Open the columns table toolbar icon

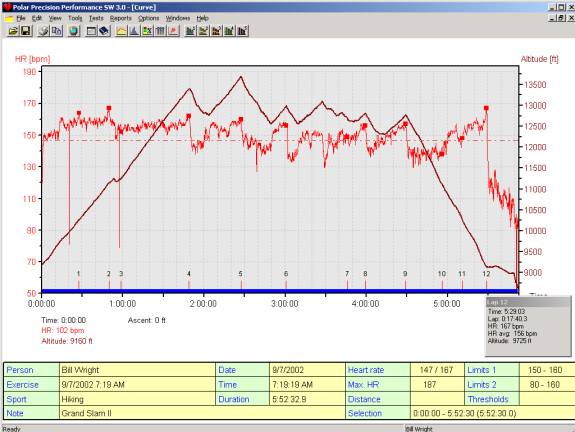click(x=160, y=31)
